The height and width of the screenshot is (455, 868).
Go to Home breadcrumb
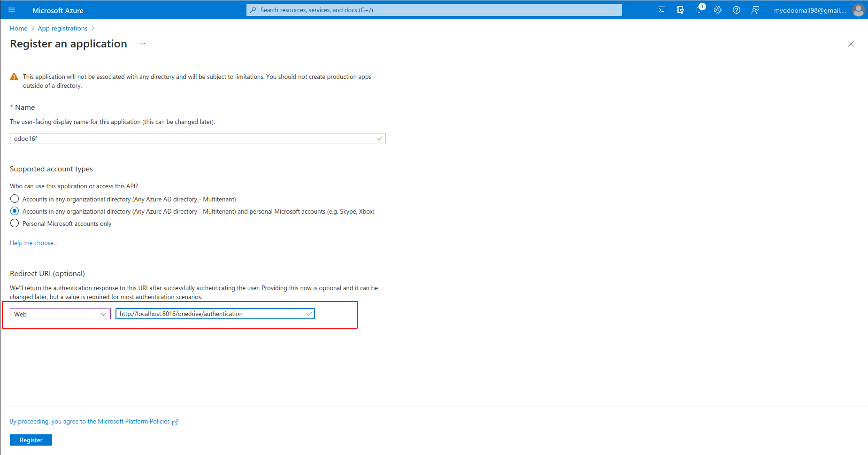click(x=19, y=28)
